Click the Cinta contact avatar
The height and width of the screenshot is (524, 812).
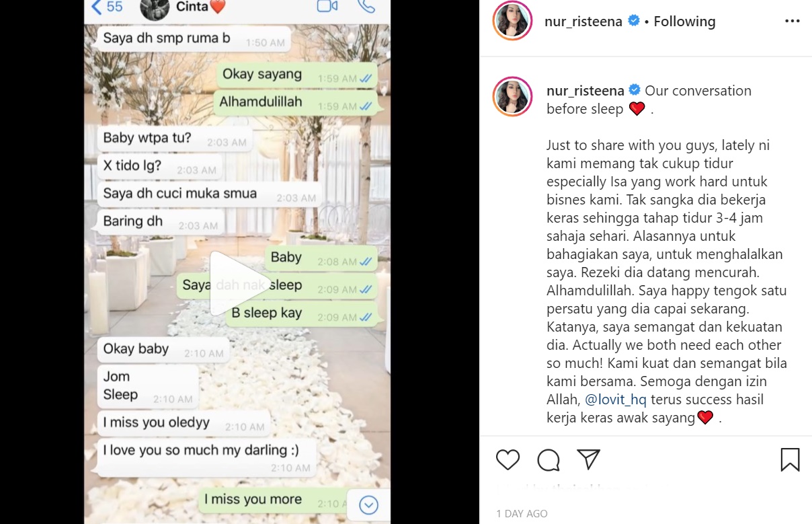click(x=155, y=8)
